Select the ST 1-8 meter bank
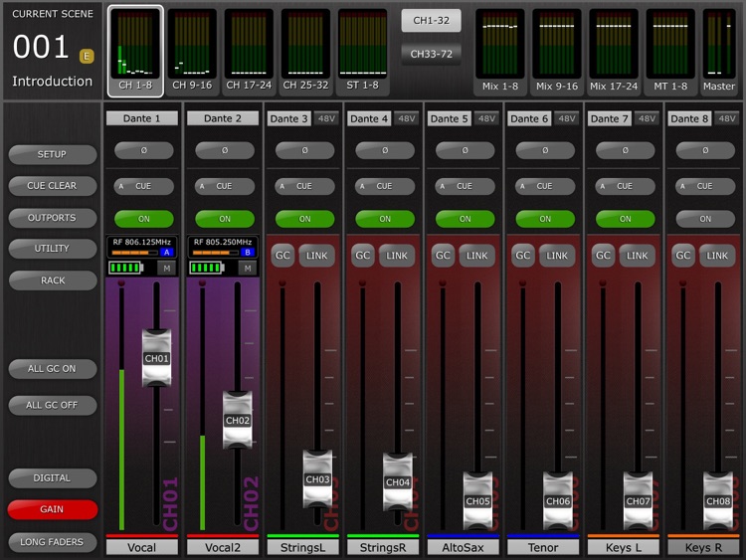The height and width of the screenshot is (560, 746). coord(362,51)
